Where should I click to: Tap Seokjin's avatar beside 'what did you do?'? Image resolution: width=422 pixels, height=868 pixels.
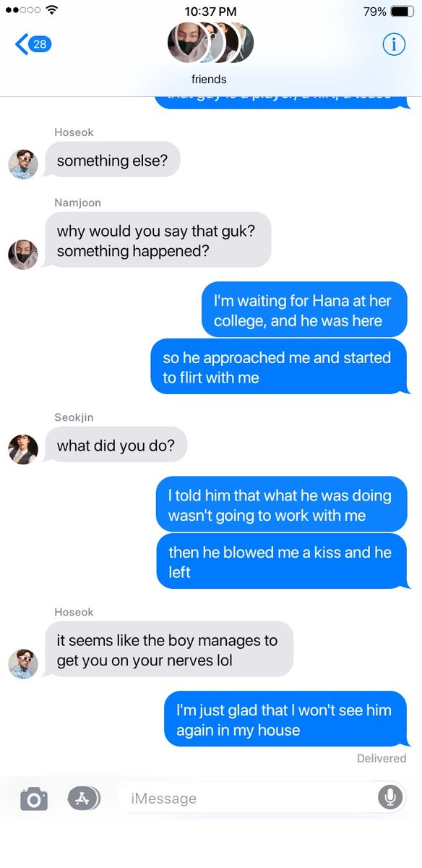tap(23, 449)
